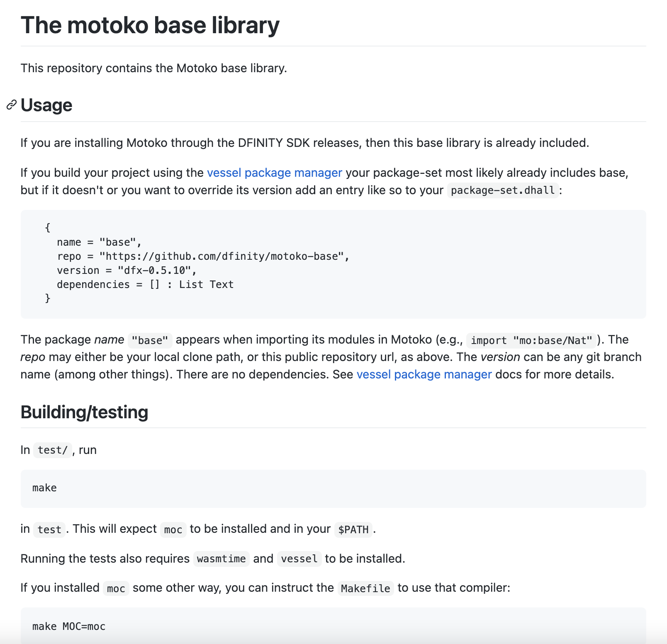Click the dependencies = [] code line
Screen dimensions: 667x644
click(x=145, y=285)
